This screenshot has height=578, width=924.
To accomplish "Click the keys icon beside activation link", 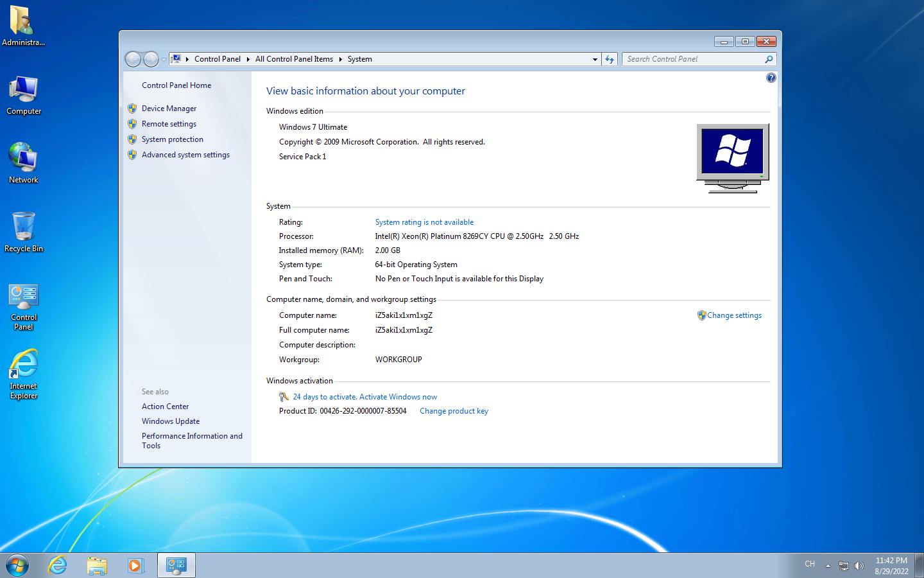I will pos(284,397).
